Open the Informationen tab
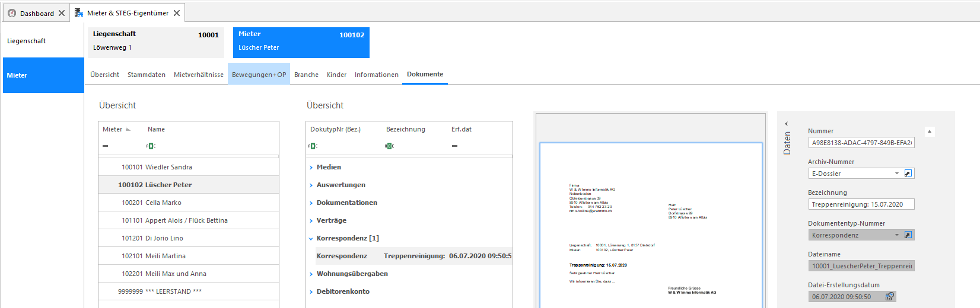This screenshot has width=980, height=308. pyautogui.click(x=377, y=75)
